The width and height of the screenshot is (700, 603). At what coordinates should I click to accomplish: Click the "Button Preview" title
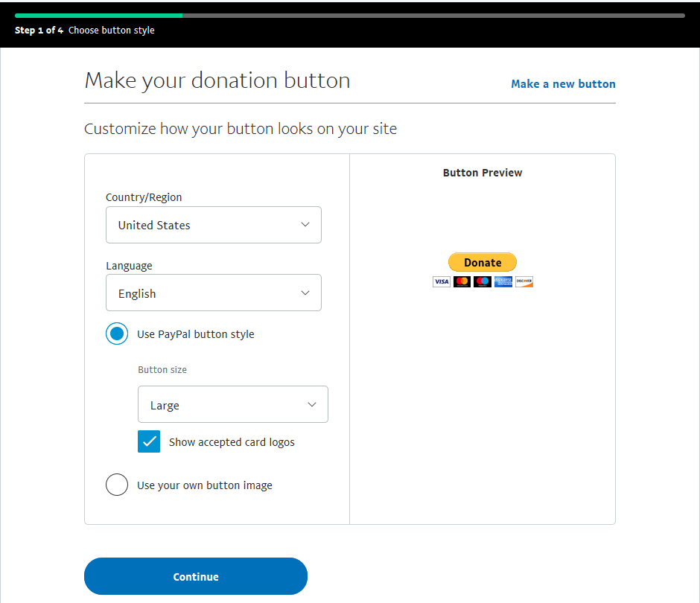point(483,173)
